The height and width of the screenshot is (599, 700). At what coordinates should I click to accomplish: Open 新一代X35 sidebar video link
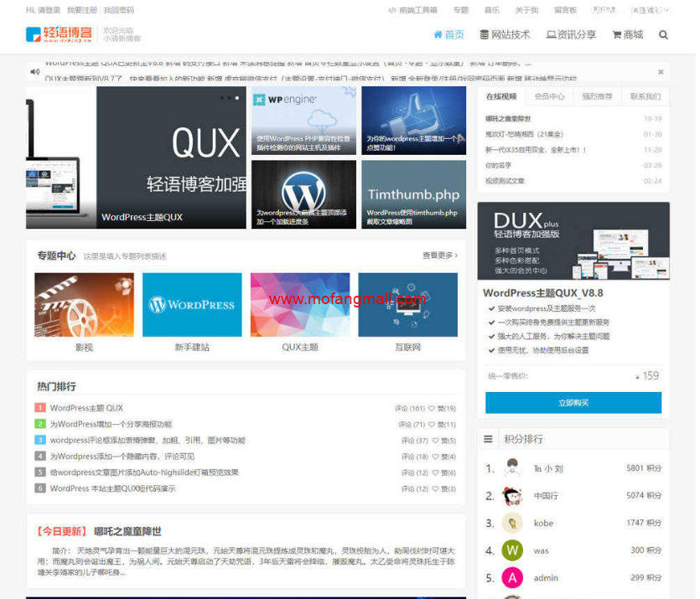(x=535, y=150)
